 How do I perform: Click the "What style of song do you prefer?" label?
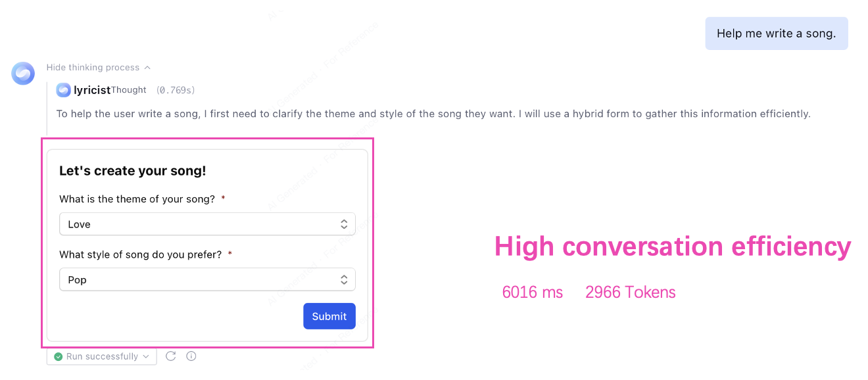point(140,254)
